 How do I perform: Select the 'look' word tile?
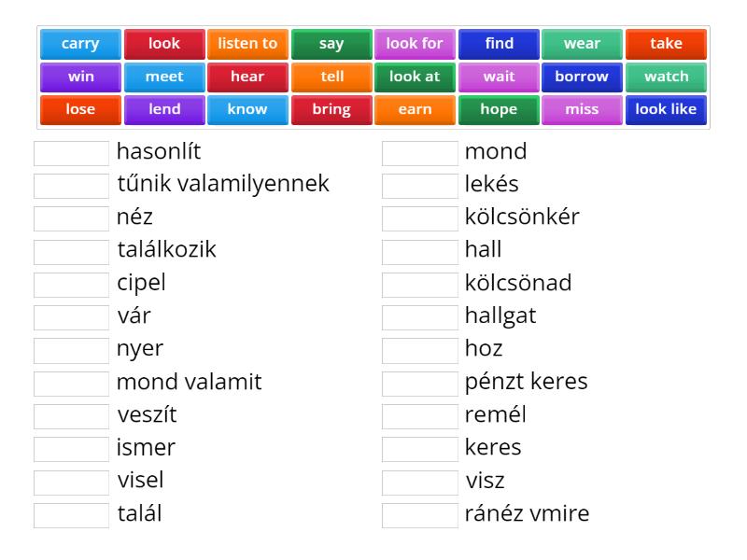[x=163, y=43]
